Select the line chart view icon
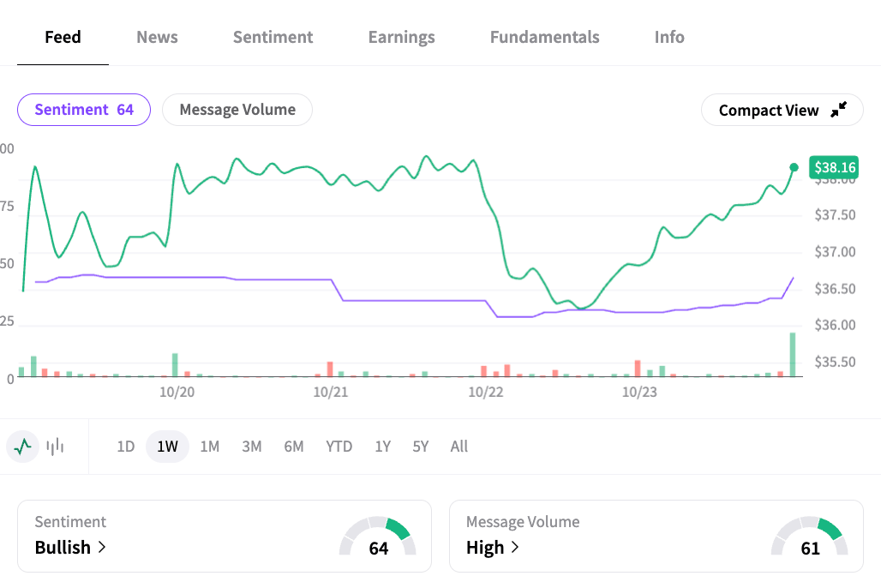 [23, 446]
